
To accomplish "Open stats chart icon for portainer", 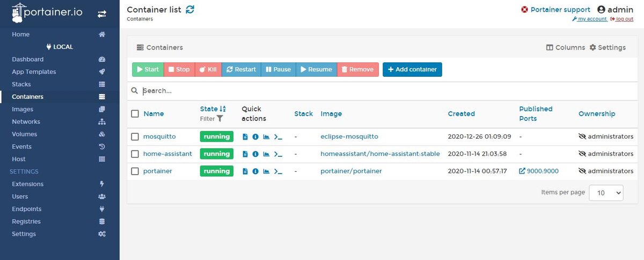I will (x=266, y=171).
